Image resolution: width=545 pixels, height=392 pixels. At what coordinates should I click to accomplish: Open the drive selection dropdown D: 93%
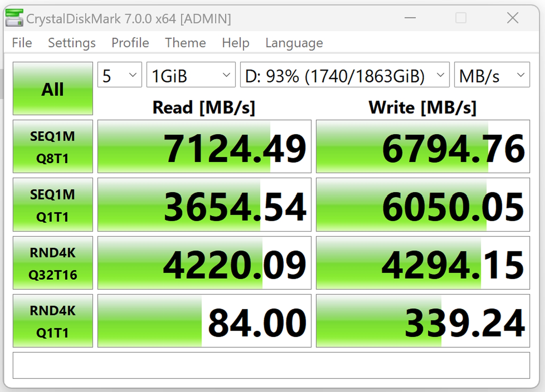(x=345, y=75)
